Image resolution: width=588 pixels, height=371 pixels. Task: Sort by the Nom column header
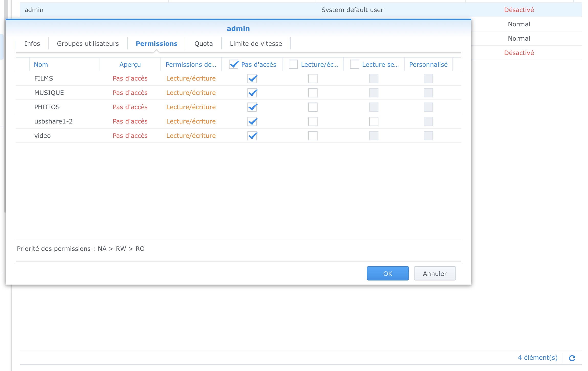41,65
